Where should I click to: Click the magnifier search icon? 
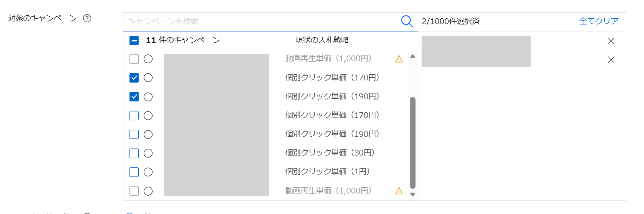point(407,21)
